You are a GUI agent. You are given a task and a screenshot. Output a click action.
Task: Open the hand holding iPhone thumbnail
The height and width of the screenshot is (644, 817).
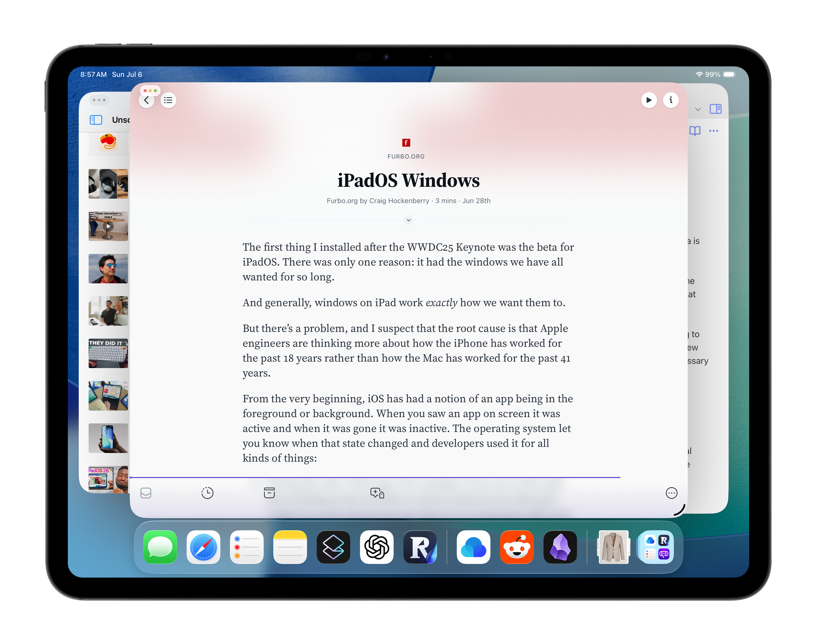[108, 438]
